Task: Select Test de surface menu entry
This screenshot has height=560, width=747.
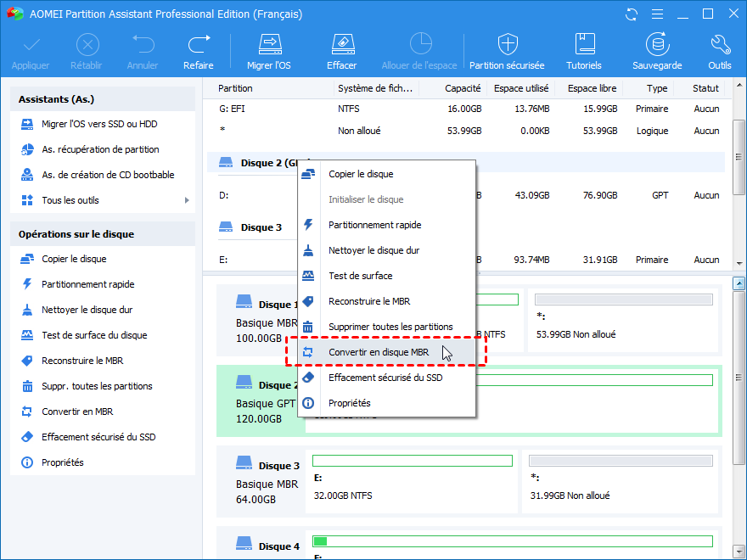Action: [386, 277]
